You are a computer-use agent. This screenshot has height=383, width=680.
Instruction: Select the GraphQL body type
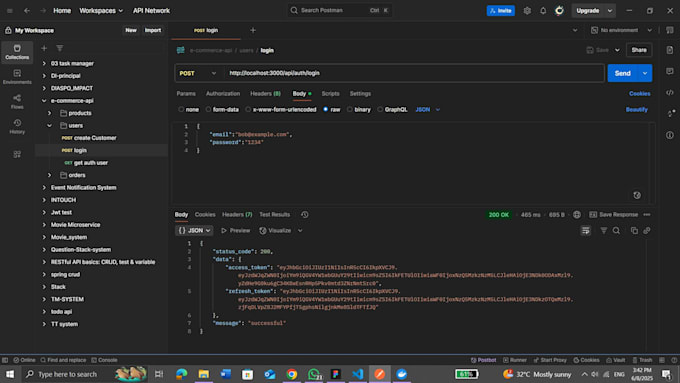coord(392,110)
